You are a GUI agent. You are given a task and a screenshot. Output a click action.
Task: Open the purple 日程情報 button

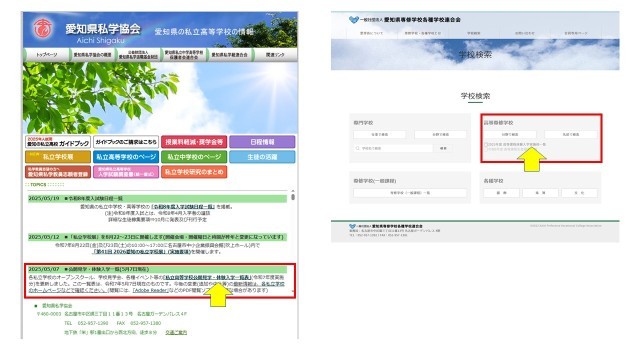[262, 142]
